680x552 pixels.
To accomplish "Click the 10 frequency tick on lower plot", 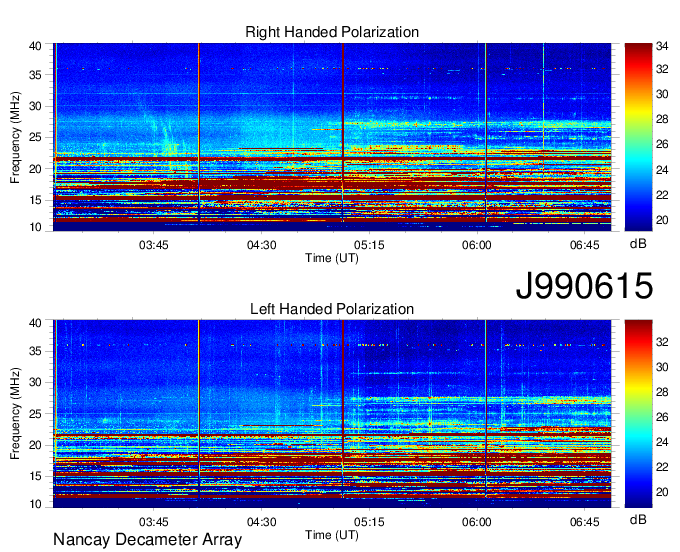I will 36,504.
